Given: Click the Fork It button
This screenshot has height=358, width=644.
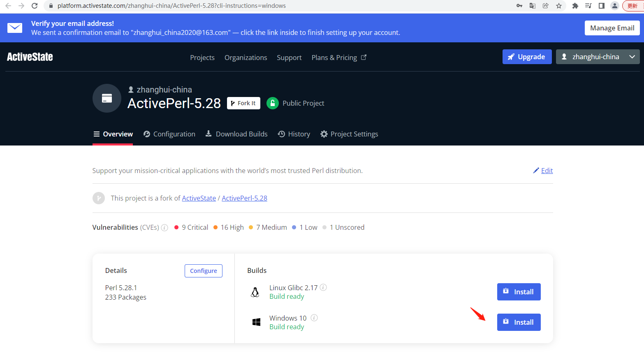Looking at the screenshot, I should pos(243,103).
